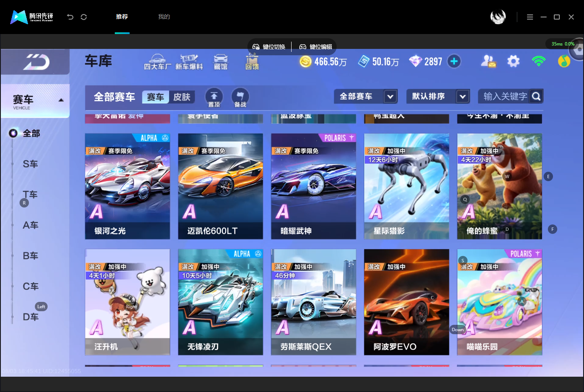Click the yellow-green round icon top right

tap(564, 62)
